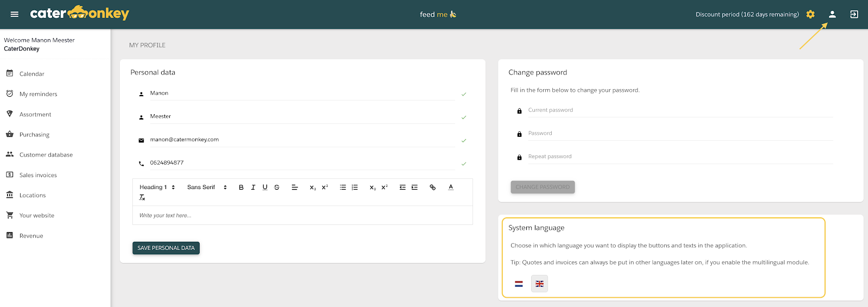Click the logout icon at top right
Viewport: 868px width, 307px height.
(854, 14)
